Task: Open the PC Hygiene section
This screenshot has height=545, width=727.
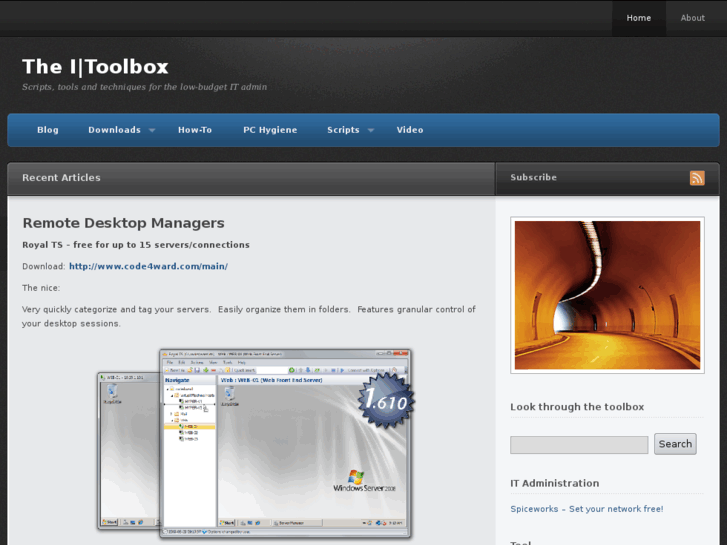Action: coord(270,130)
